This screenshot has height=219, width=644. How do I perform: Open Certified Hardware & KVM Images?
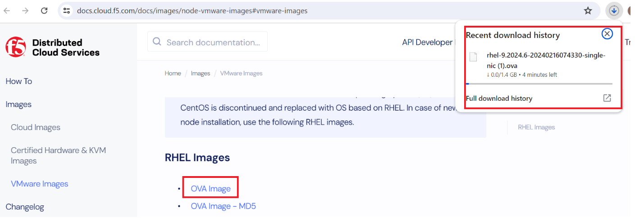tap(59, 155)
